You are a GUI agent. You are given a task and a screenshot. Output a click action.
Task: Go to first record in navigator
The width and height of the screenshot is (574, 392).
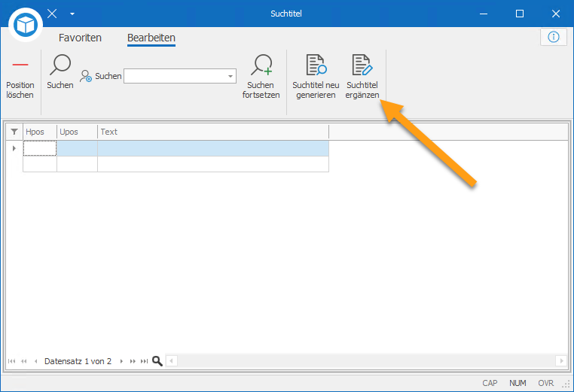pos(12,361)
